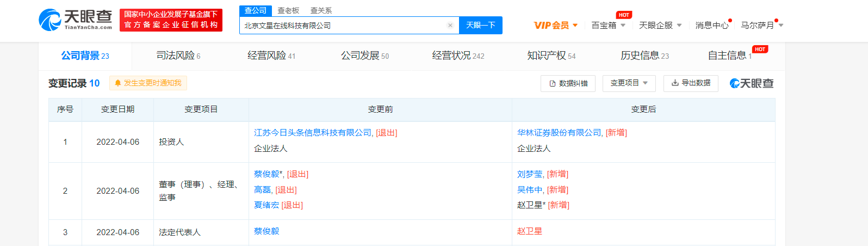Click the TianYanCha logo
The height and width of the screenshot is (246, 868).
(75, 20)
